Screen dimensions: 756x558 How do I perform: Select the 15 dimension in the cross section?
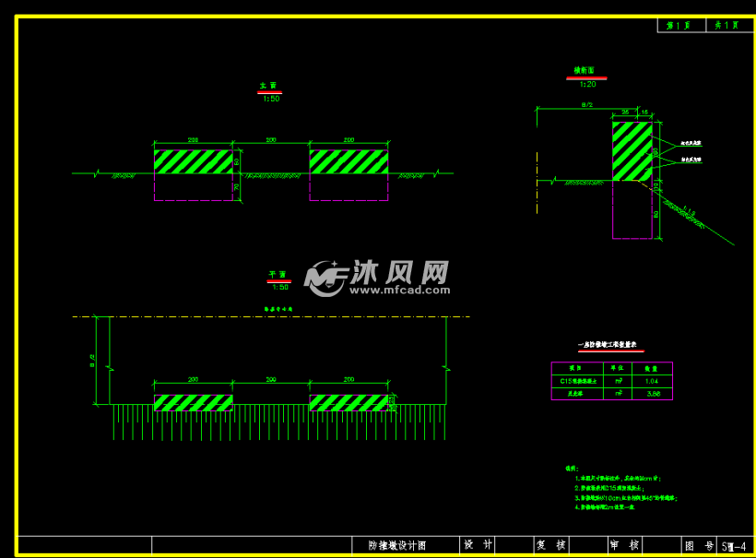tap(644, 112)
